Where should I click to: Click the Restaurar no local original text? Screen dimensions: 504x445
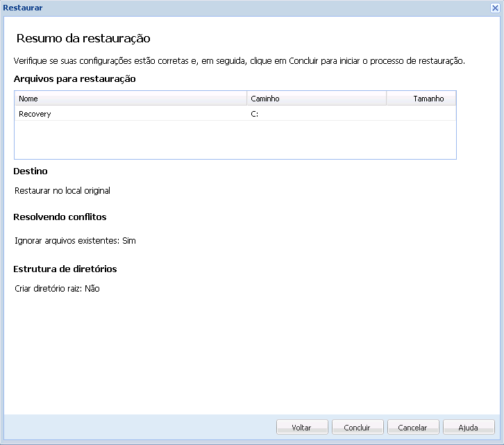click(62, 191)
